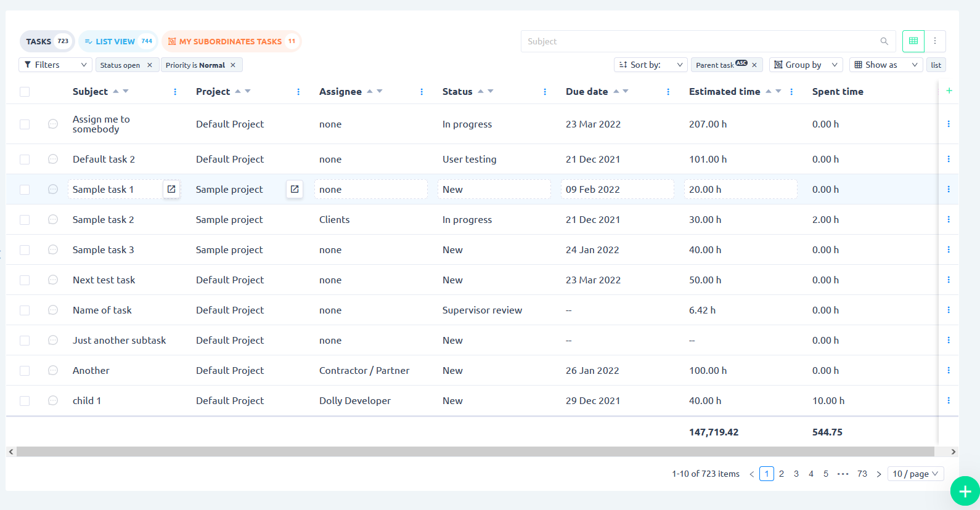Expand the Filters dropdown

coord(55,65)
